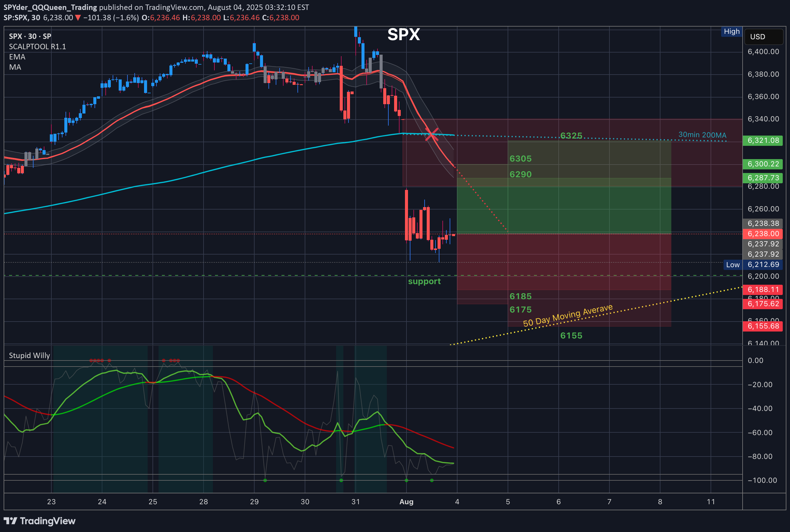Click the 6,360.00 price axis label
This screenshot has height=532, width=790.
click(x=763, y=96)
